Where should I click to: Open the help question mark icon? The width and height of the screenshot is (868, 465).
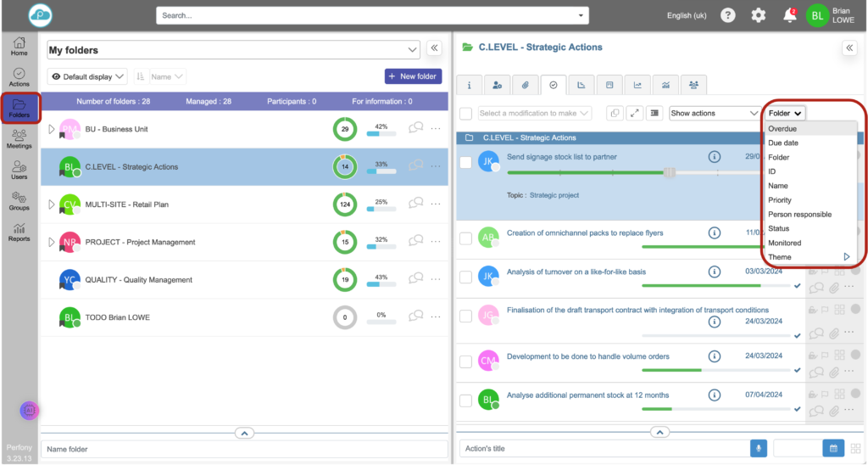pos(727,15)
